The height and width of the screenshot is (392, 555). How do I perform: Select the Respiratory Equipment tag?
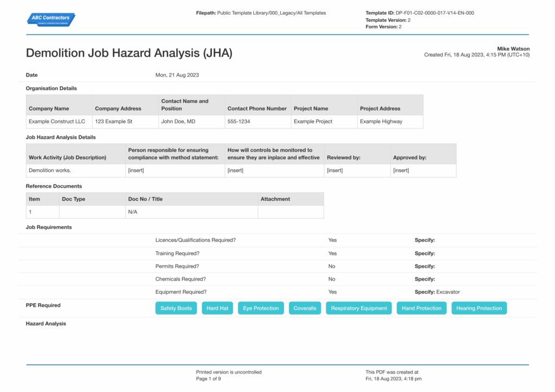point(359,308)
